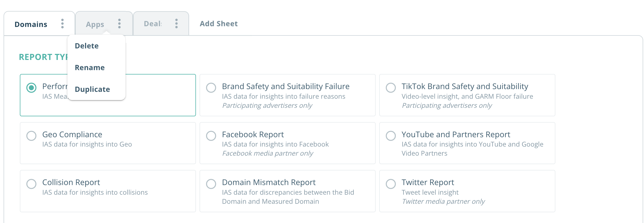Click the Twitter Report card title
Image resolution: width=644 pixels, height=223 pixels.
pyautogui.click(x=428, y=182)
